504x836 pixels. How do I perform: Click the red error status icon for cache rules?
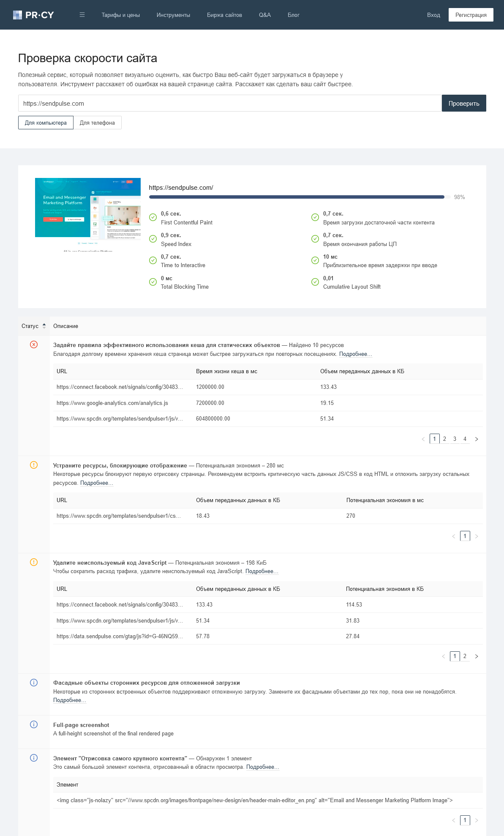pyautogui.click(x=34, y=344)
